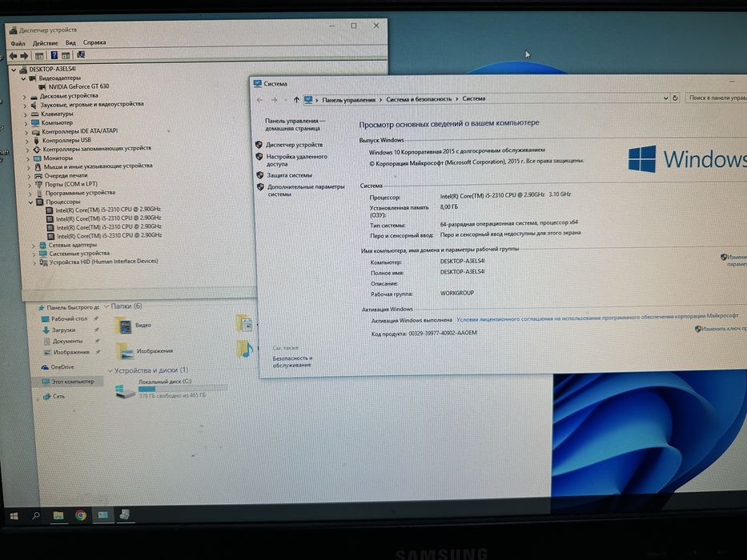Collapse the Видеоадаптеры category

coord(23,78)
